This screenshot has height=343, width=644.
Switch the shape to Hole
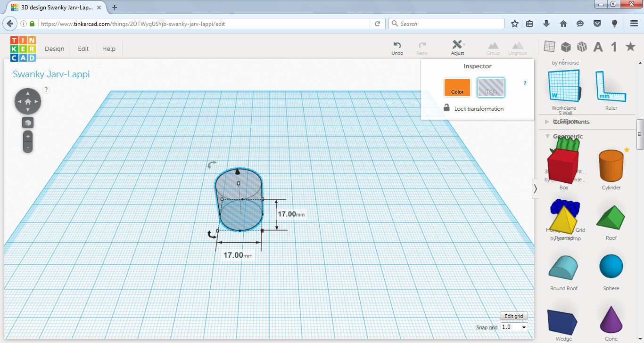coord(491,88)
